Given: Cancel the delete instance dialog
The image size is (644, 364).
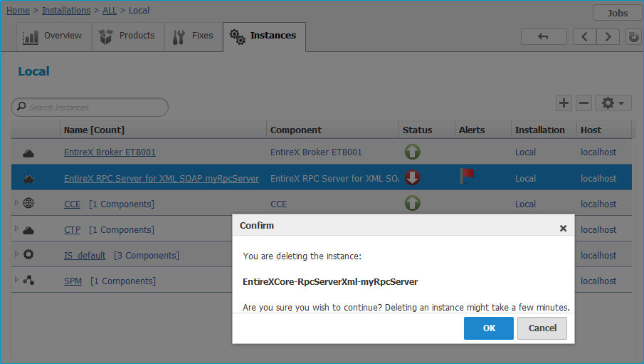Looking at the screenshot, I should 542,328.
